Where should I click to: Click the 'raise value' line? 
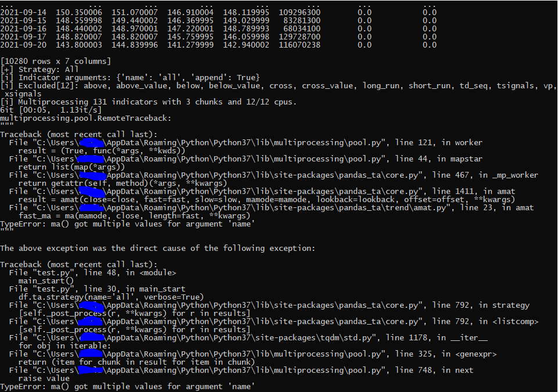(x=44, y=379)
